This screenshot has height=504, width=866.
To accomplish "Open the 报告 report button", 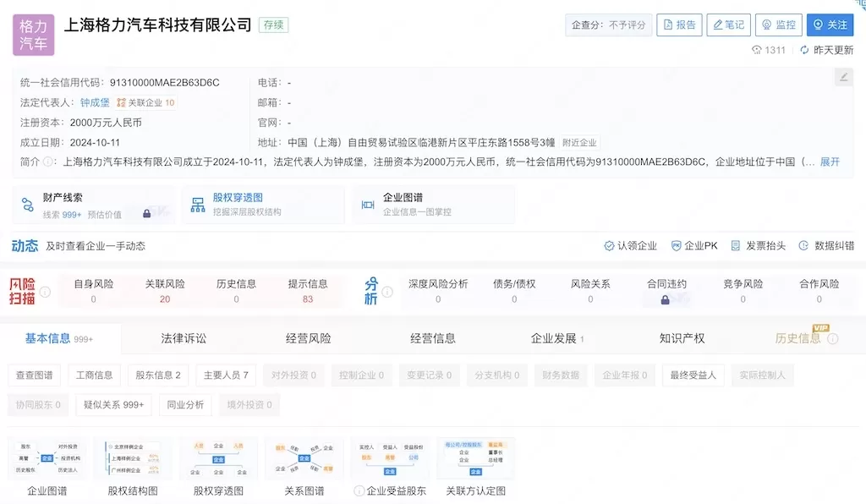I will 679,25.
